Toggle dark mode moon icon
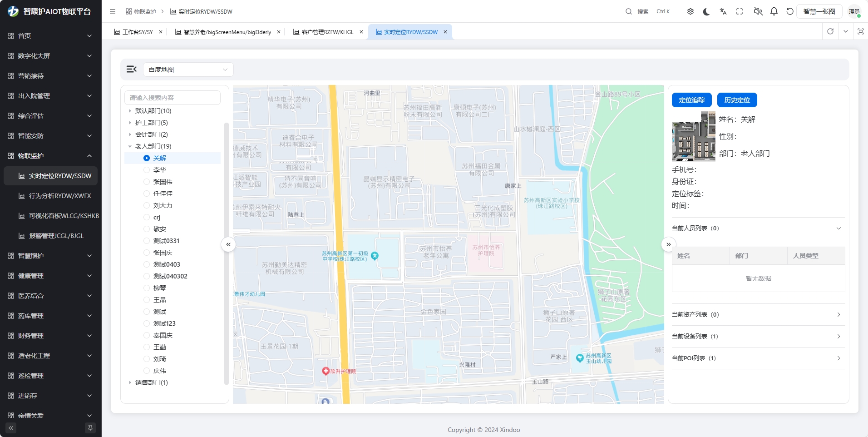868x437 pixels. [706, 12]
